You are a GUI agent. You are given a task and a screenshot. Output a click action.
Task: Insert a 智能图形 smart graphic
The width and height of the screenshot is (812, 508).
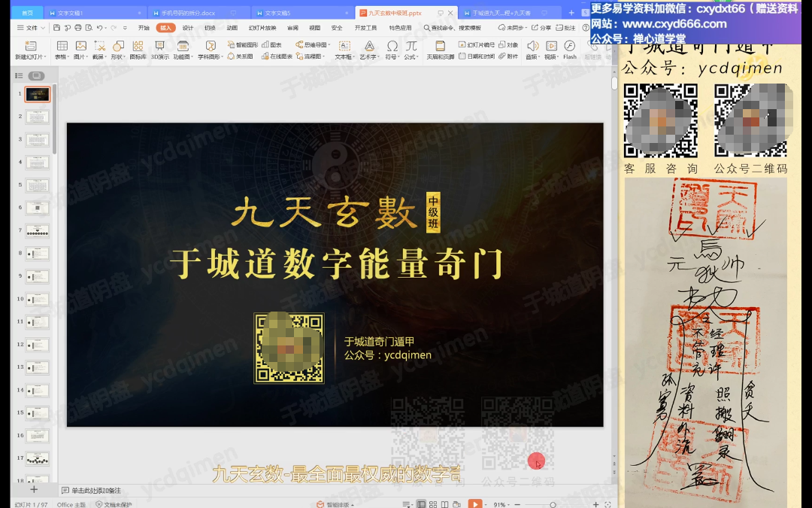point(242,44)
